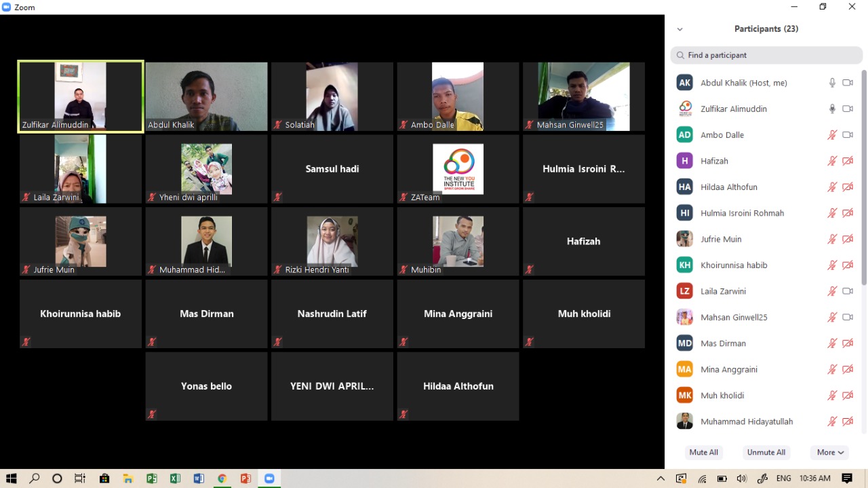This screenshot has height=488, width=868.
Task: Click Laila Zarwini's muted microphone icon
Action: pyautogui.click(x=832, y=291)
